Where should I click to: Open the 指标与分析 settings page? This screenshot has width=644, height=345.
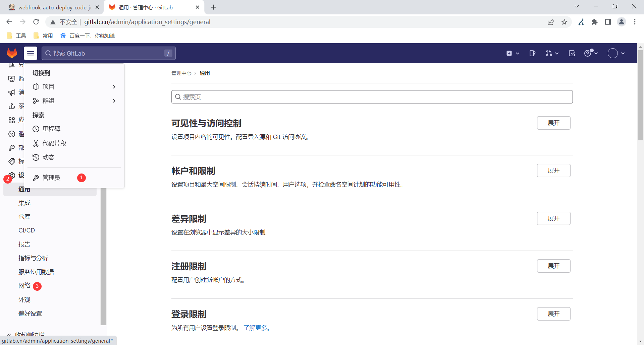[33, 258]
